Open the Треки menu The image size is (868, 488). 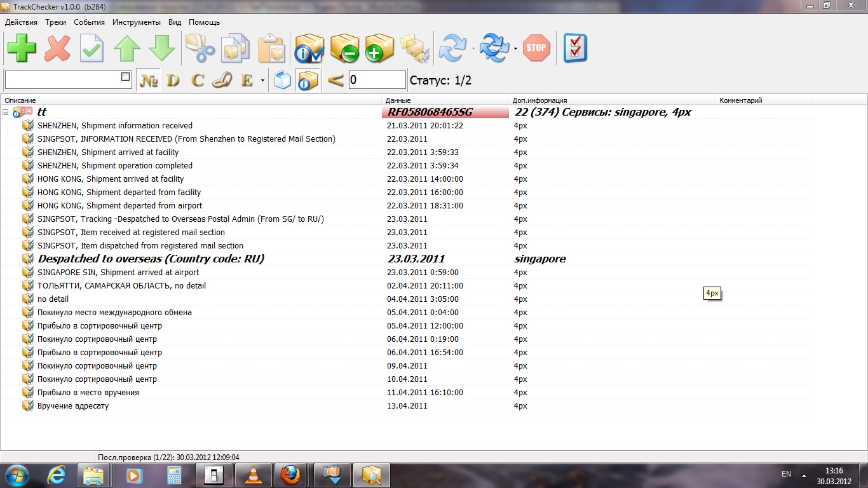point(55,22)
